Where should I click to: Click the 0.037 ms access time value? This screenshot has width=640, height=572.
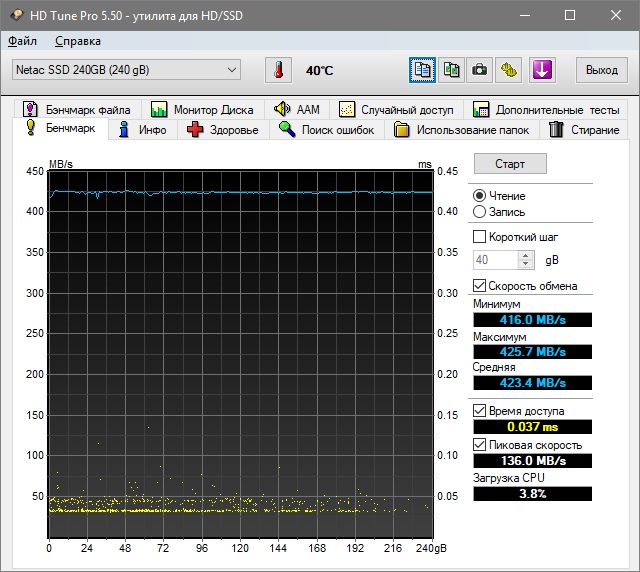point(533,427)
